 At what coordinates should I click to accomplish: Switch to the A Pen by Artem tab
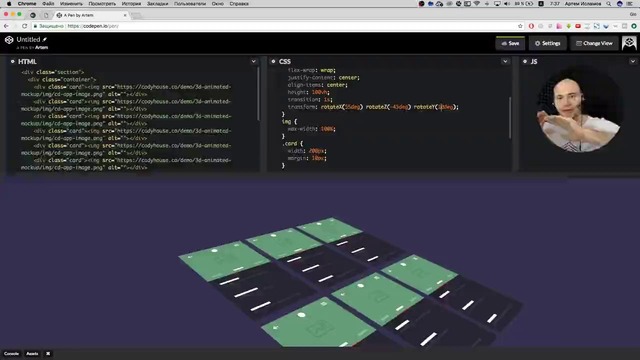(x=91, y=15)
